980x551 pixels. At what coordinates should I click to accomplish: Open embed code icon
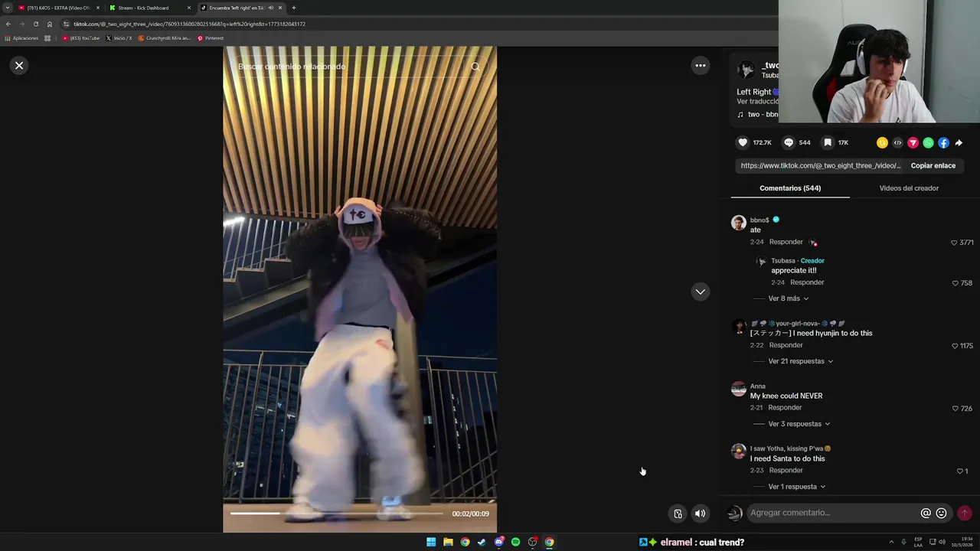[x=897, y=142]
